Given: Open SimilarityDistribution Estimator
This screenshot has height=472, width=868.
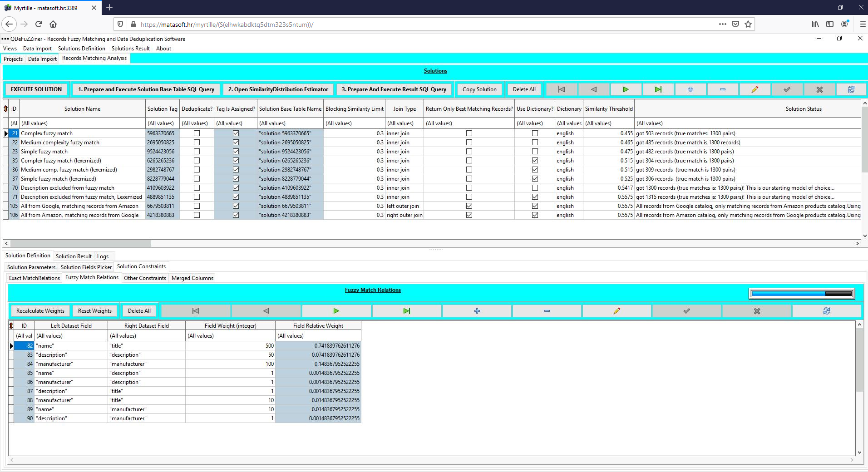Looking at the screenshot, I should pyautogui.click(x=278, y=89).
